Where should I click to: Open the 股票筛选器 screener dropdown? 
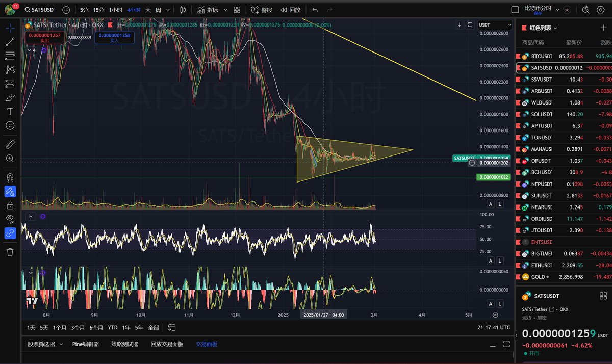[45, 344]
